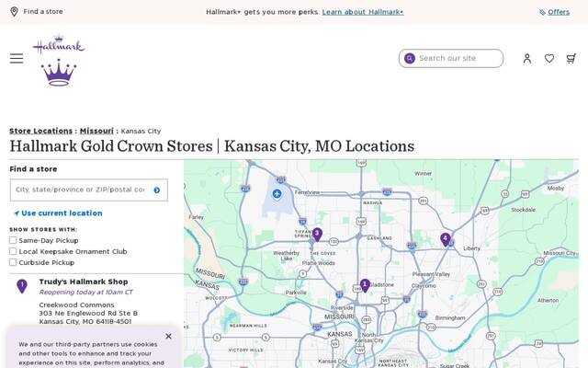Image resolution: width=588 pixels, height=368 pixels.
Task: Enable the Curbside Pickup checkbox
Action: (13, 262)
